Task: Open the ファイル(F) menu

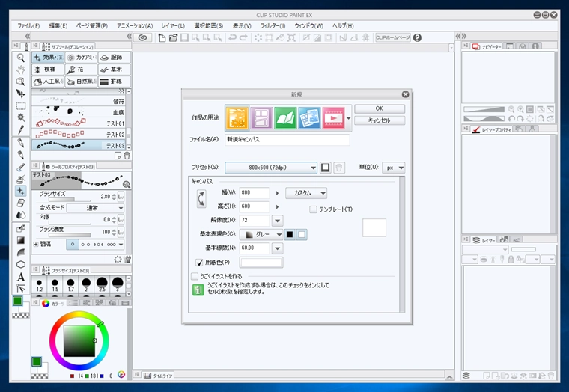Action: coord(28,25)
